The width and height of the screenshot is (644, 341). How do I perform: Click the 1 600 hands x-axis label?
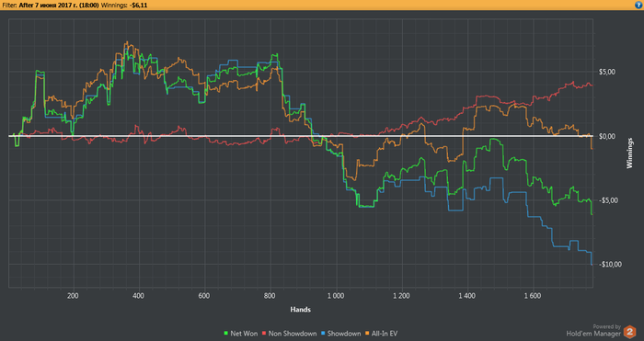point(533,296)
